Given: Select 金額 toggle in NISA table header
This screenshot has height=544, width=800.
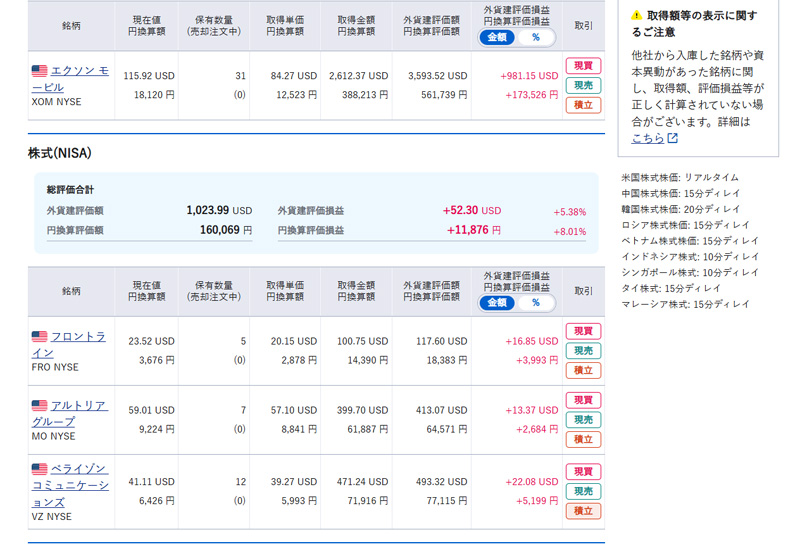Looking at the screenshot, I should pos(497,303).
